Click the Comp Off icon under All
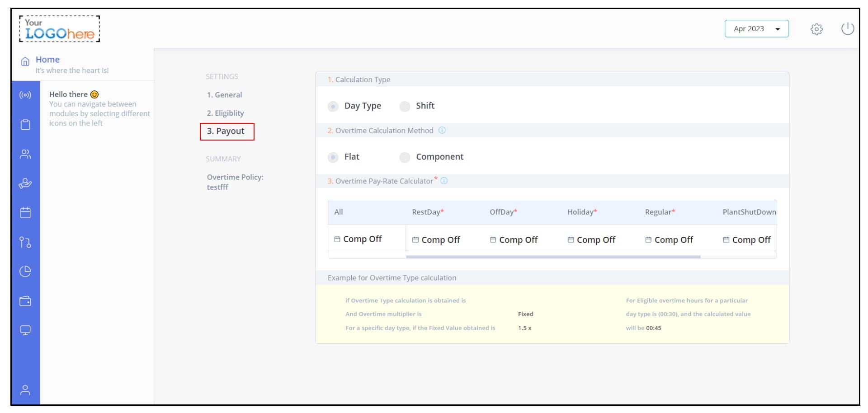The height and width of the screenshot is (413, 868). 337,239
